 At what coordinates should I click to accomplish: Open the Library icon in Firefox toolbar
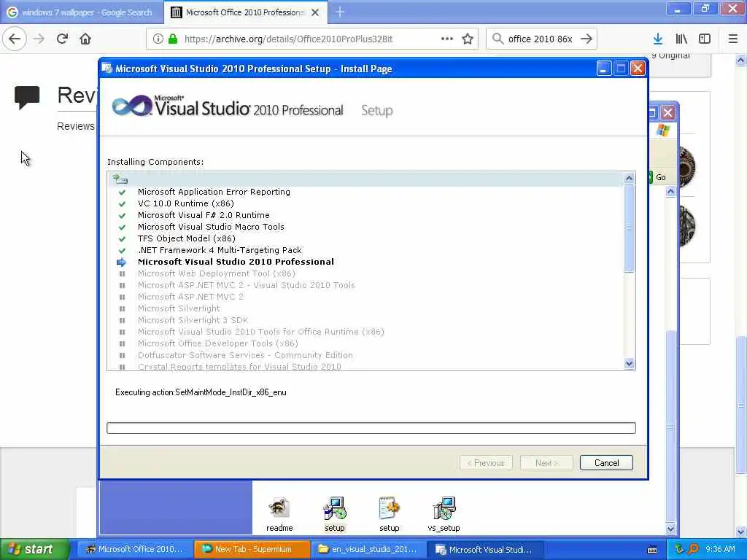(681, 39)
